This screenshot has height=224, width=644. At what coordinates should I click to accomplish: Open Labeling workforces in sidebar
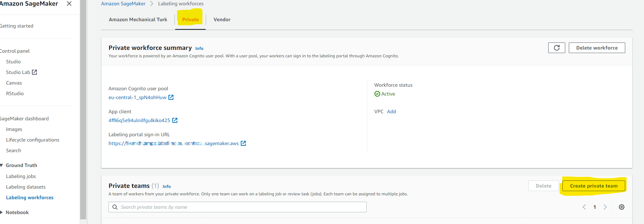(30, 197)
